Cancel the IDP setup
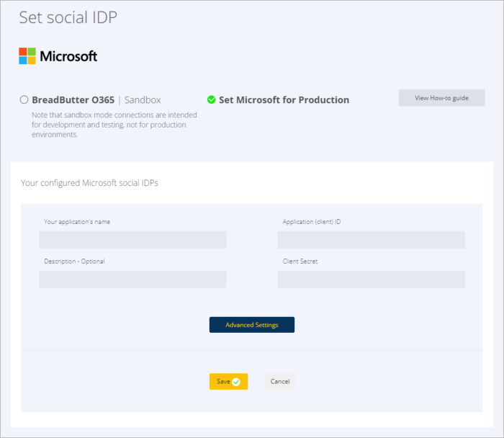504x438 pixels. pos(279,381)
